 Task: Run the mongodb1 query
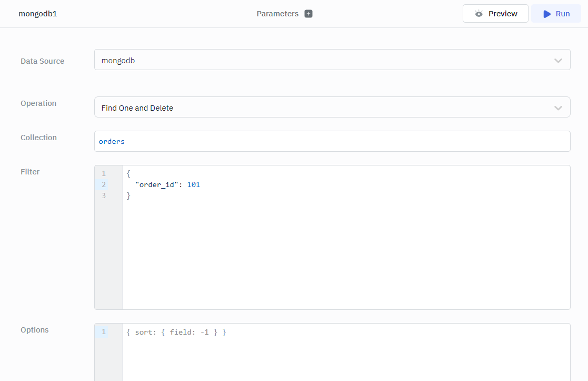tap(556, 14)
